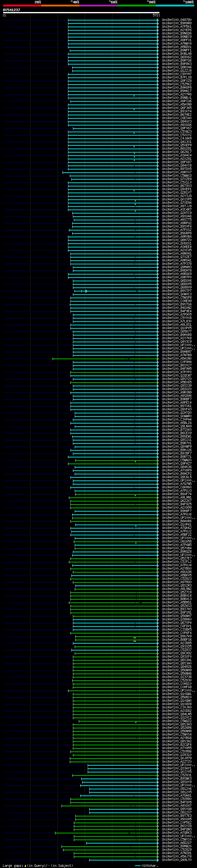197x868 pixels.
Task: Select hit UniRef100_B9H9R8
Action: point(177,23)
